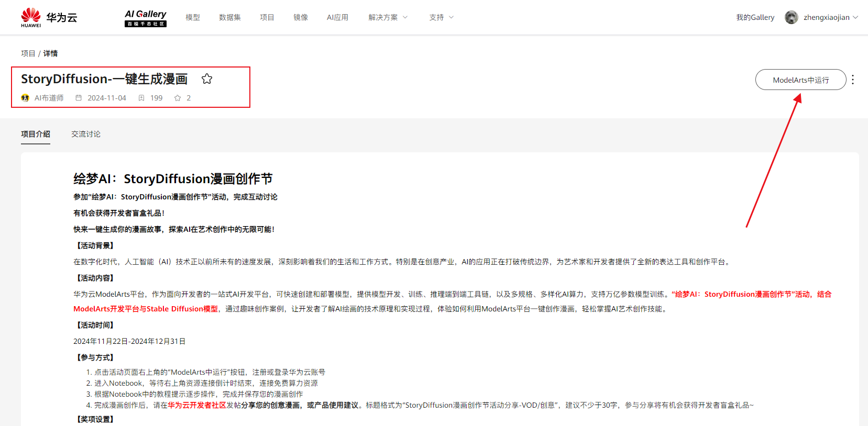Click the 详情 breadcrumb text
Viewport: 868px width, 426px height.
(50, 53)
